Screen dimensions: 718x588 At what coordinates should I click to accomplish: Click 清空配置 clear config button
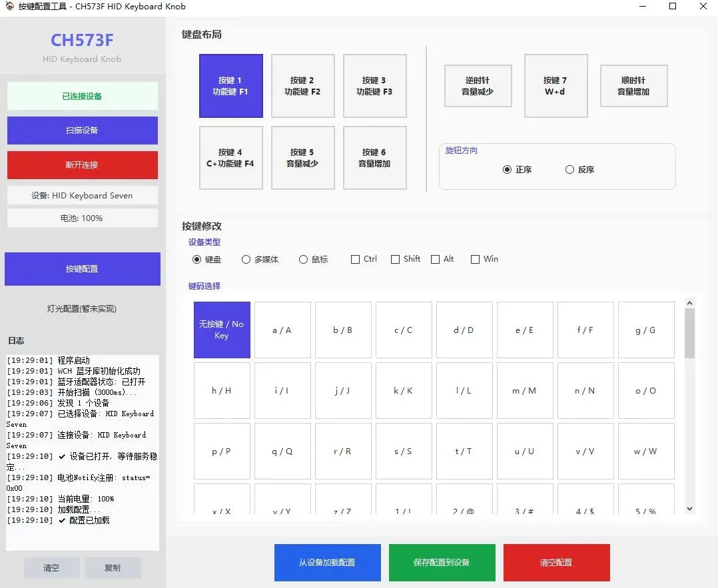point(556,562)
